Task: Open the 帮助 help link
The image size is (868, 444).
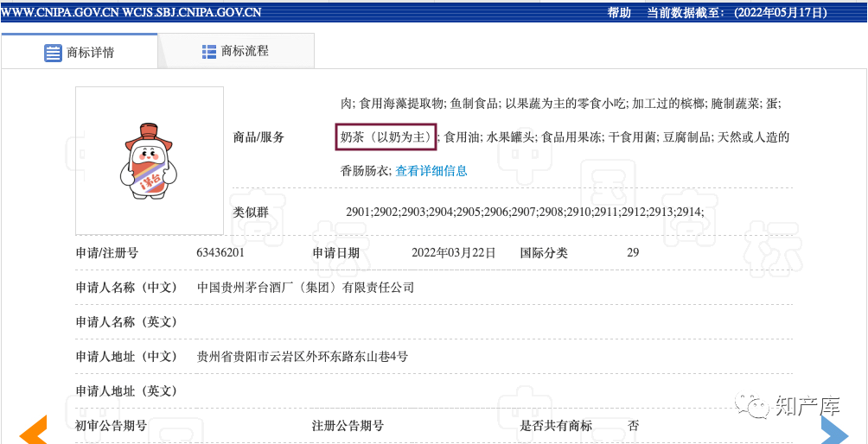Action: [x=619, y=13]
